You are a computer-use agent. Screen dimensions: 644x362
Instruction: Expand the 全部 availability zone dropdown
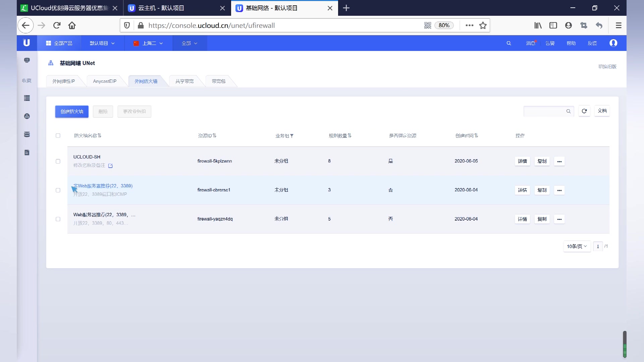click(x=190, y=43)
